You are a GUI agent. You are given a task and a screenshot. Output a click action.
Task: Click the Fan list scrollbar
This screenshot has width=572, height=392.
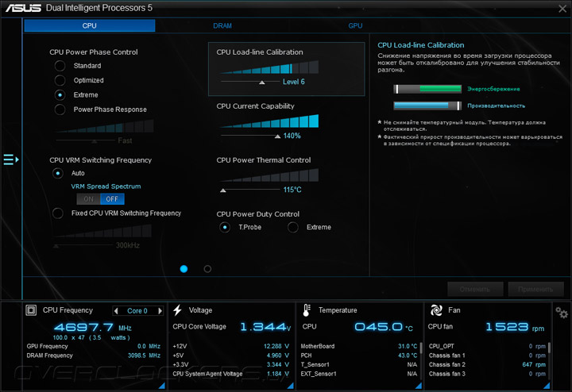(549, 348)
